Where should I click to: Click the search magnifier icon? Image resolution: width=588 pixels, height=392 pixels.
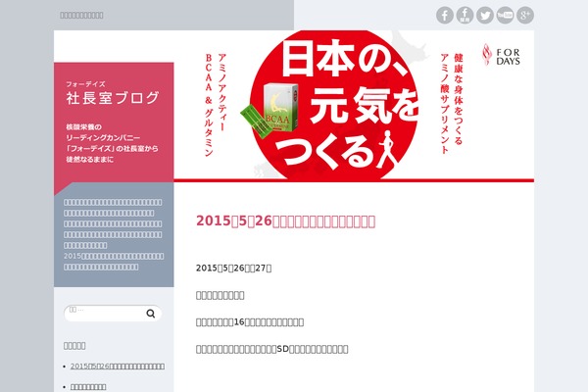[x=151, y=314]
